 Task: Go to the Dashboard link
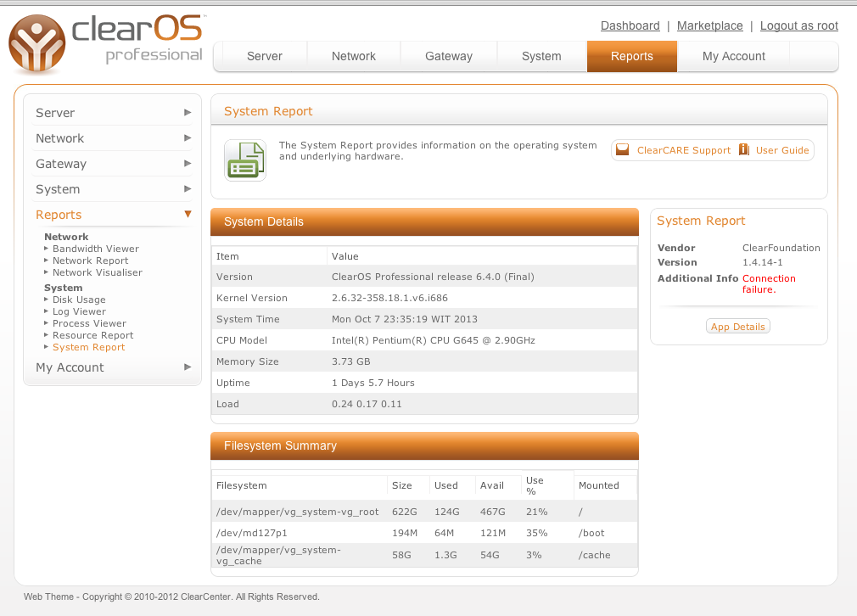630,25
